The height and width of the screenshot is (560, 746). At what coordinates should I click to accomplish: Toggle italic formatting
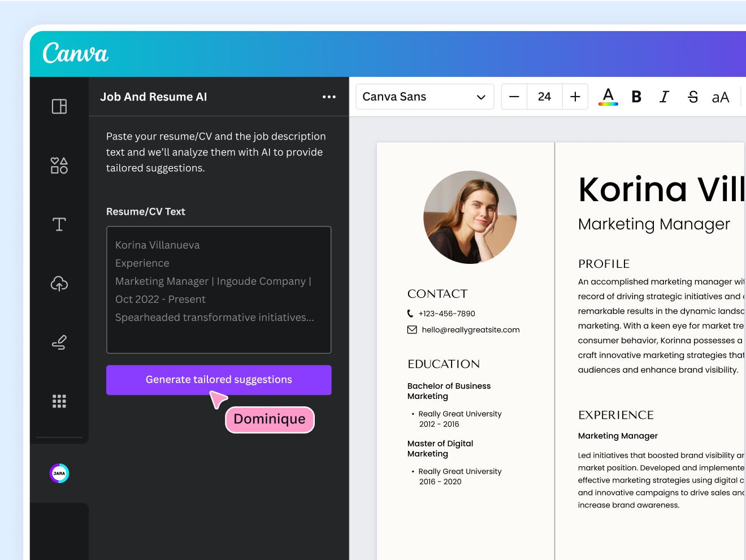pyautogui.click(x=664, y=97)
